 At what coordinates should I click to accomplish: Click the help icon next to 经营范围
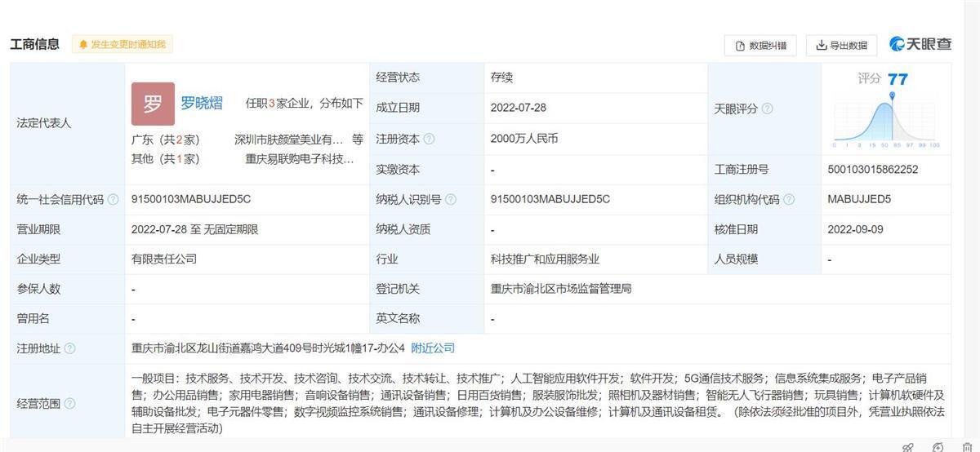click(x=69, y=404)
